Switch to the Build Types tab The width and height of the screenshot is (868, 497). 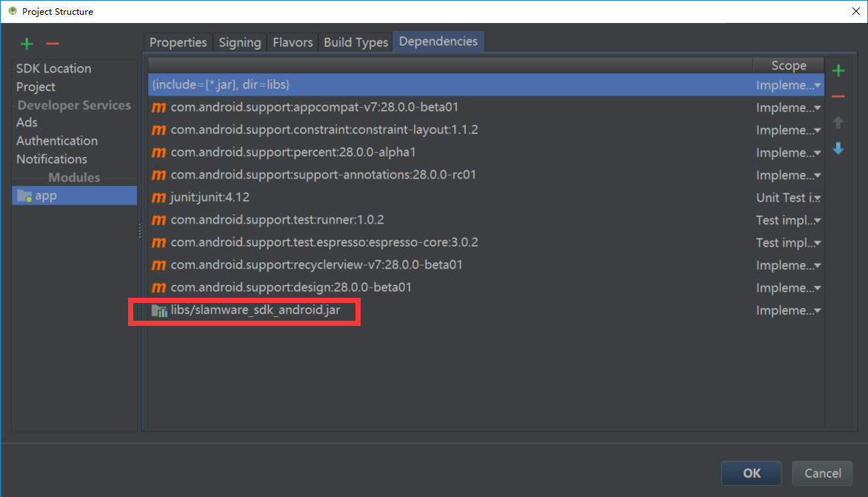coord(355,43)
